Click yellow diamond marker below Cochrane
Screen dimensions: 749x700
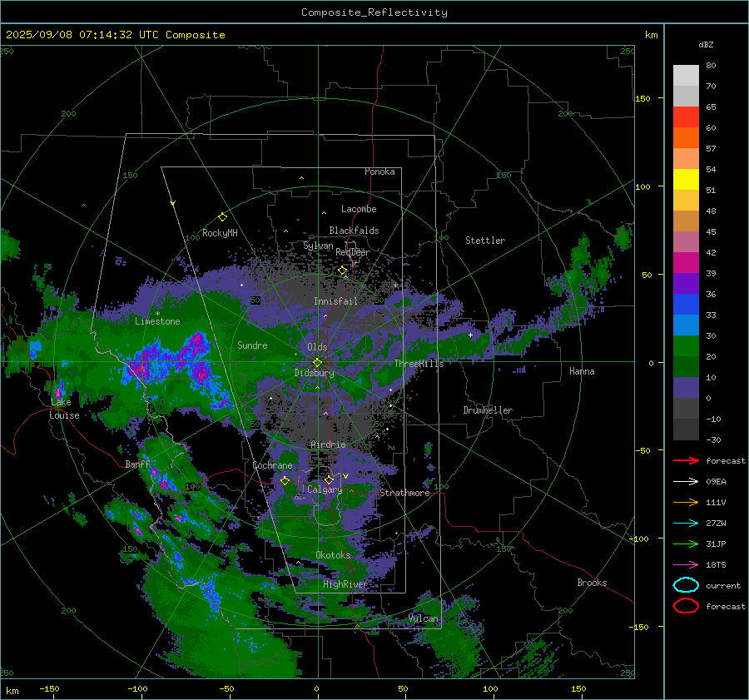[x=285, y=480]
